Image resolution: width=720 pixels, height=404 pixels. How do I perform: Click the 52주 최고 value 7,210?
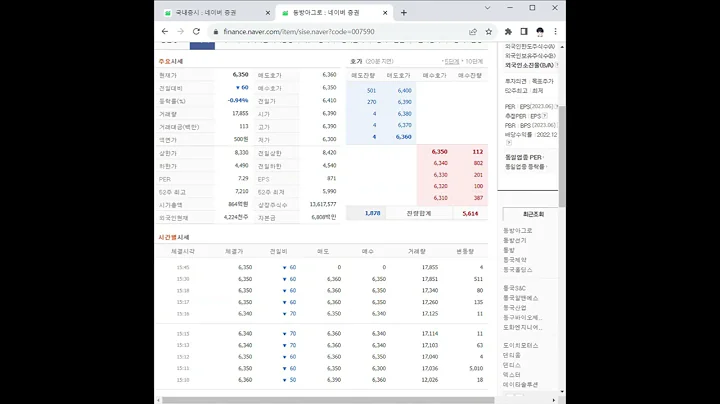[242, 191]
